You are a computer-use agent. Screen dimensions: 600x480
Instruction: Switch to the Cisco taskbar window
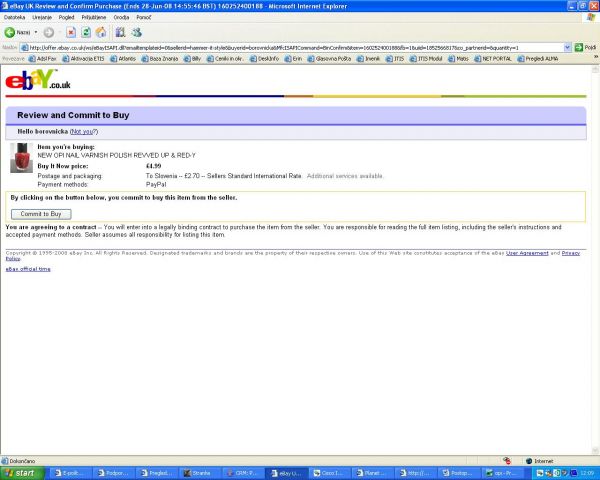click(x=330, y=473)
